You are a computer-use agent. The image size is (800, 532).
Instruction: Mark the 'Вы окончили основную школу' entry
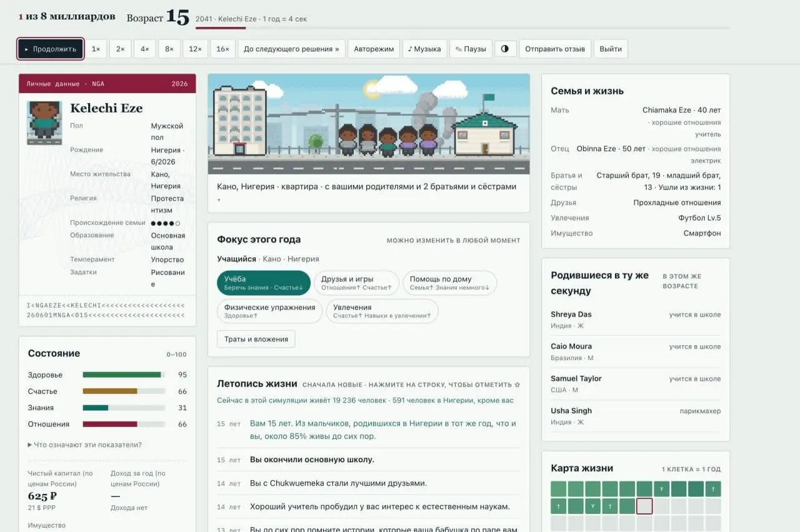pos(369,459)
